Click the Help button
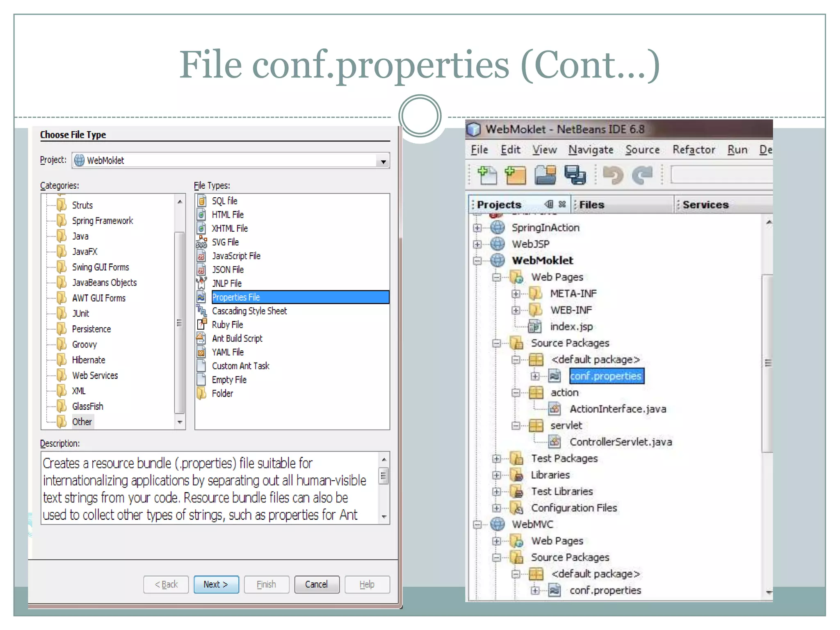 (x=367, y=584)
